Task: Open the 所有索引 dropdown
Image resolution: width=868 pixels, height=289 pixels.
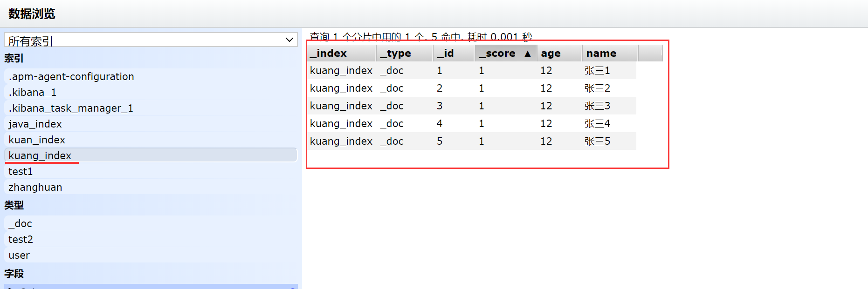Action: (151, 40)
